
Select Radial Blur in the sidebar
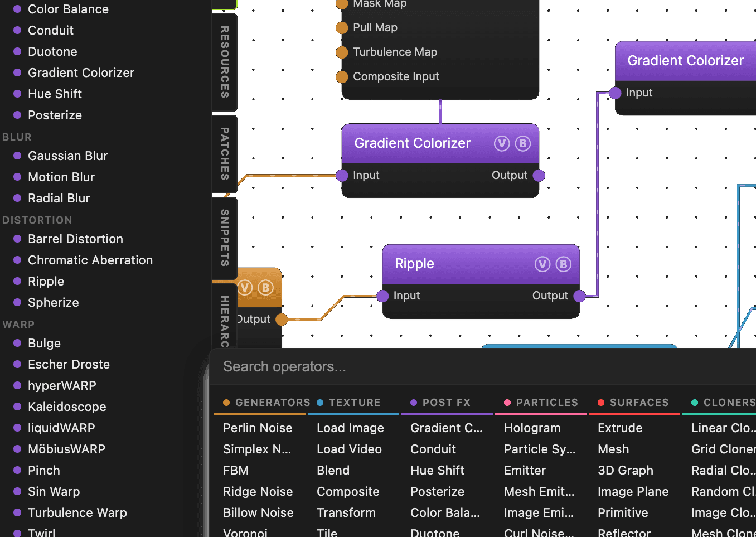tap(59, 199)
